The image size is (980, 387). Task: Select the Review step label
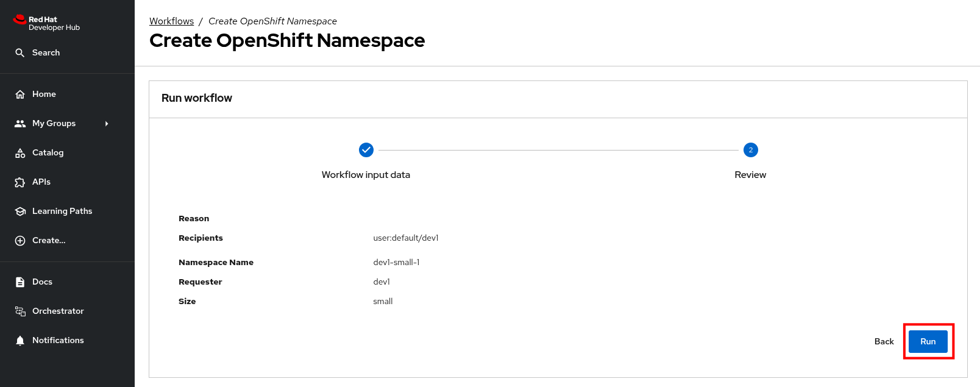750,175
